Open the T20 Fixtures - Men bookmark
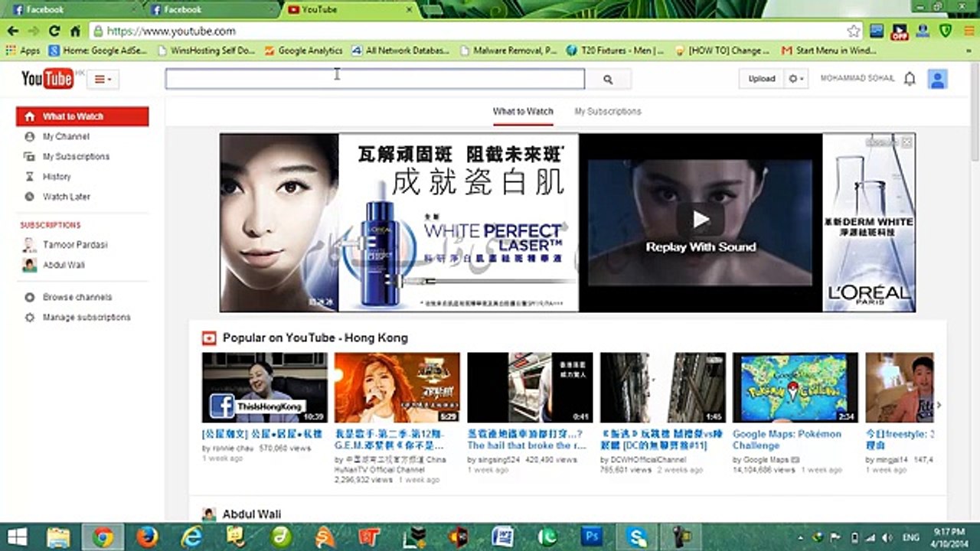 [615, 51]
